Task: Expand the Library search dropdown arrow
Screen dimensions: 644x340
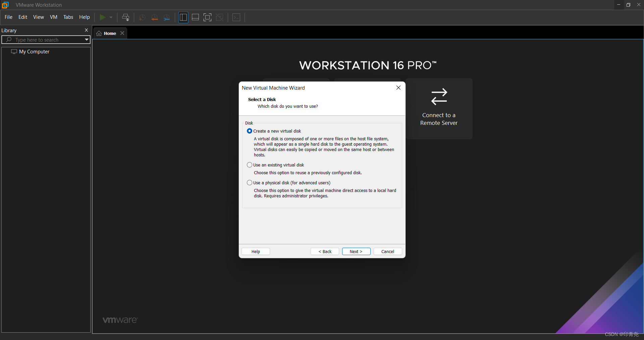Action: (87, 40)
